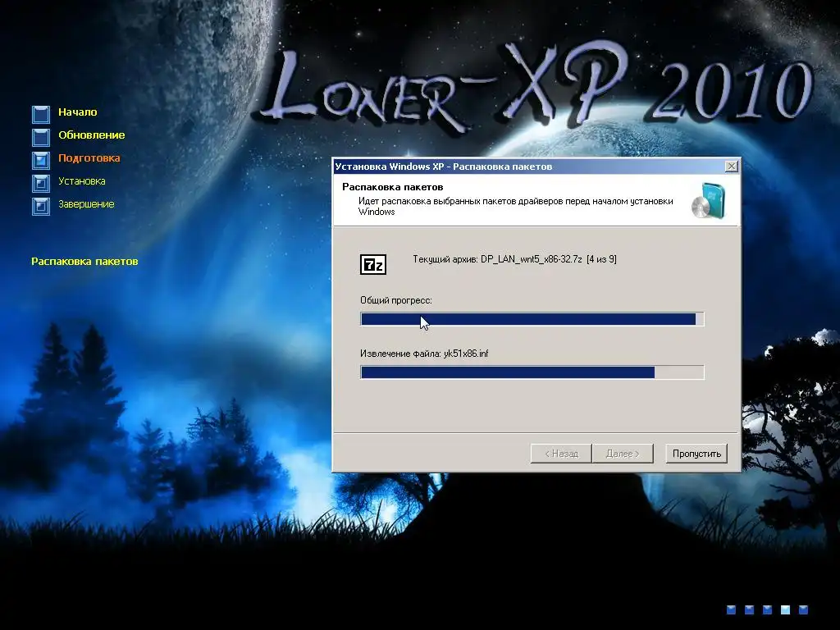Click the Общий прогресс label

coord(396,300)
